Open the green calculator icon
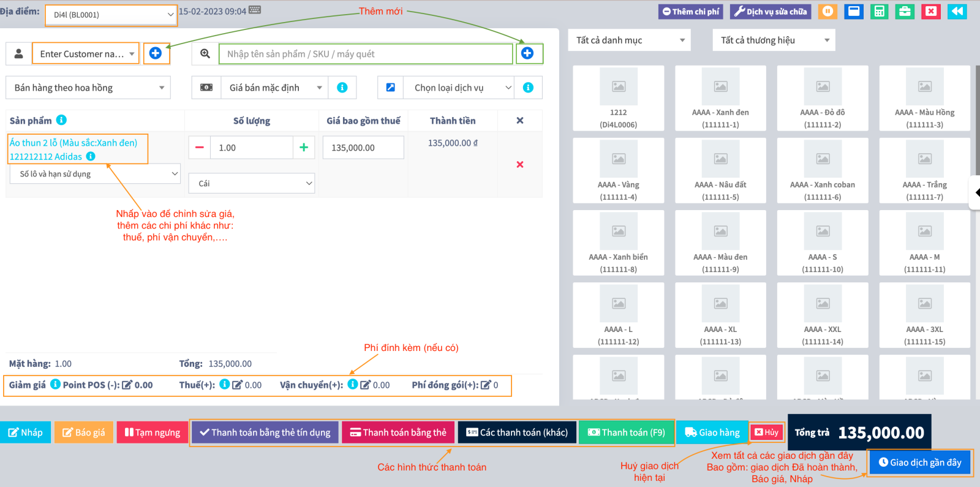Image resolution: width=980 pixels, height=487 pixels. 880,12
